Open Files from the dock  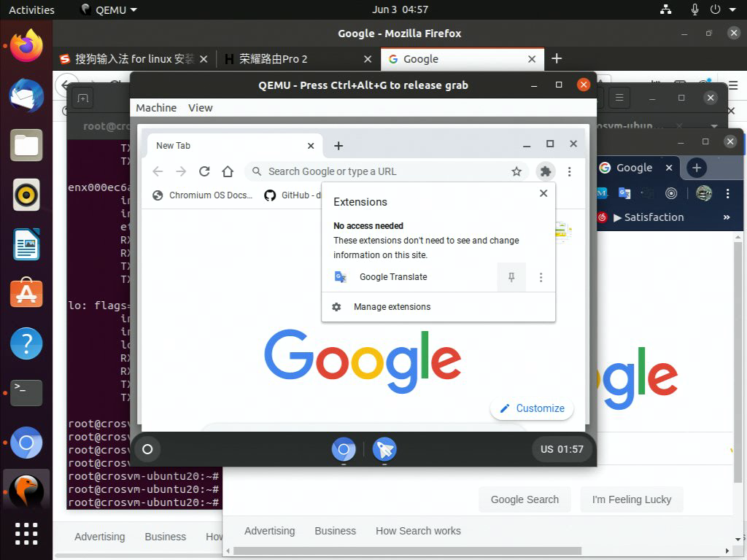click(x=26, y=145)
